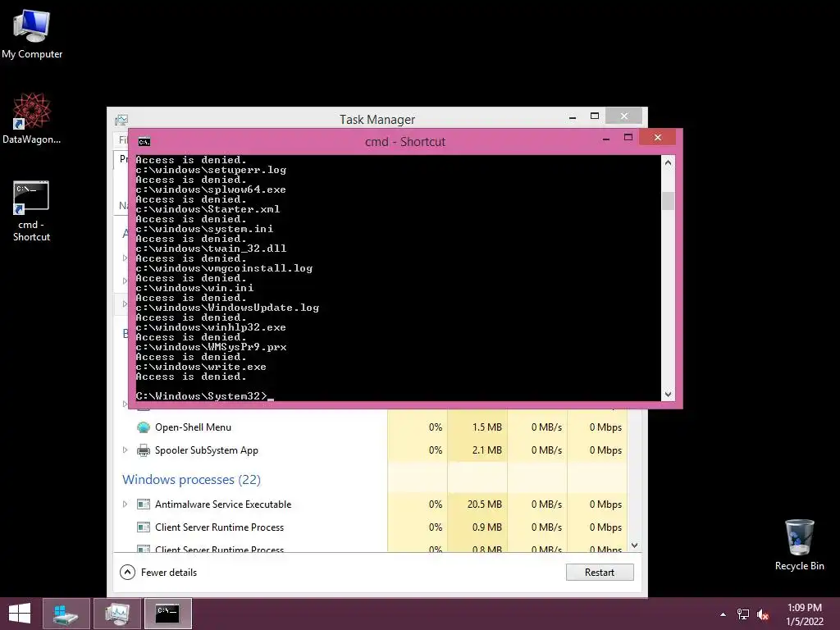
Task: Click the c:\windows\vmgcoinstall.log output line
Action: click(x=224, y=268)
